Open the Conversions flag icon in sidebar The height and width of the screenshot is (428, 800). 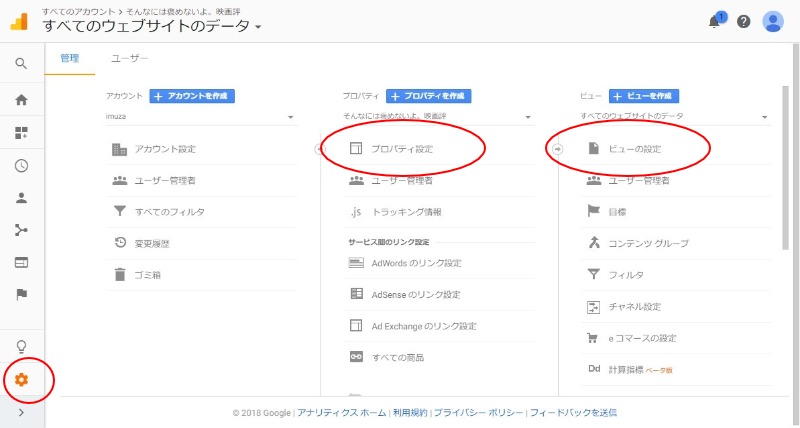point(21,295)
